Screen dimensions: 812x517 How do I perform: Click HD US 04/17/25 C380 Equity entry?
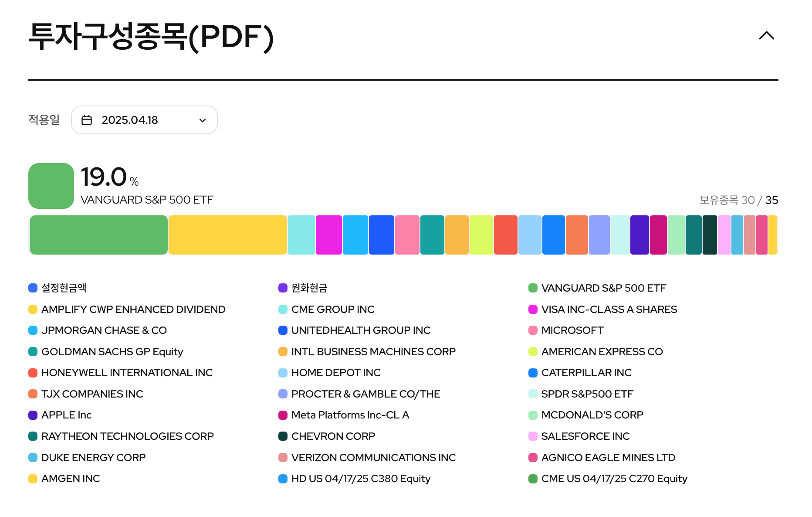pos(355,479)
